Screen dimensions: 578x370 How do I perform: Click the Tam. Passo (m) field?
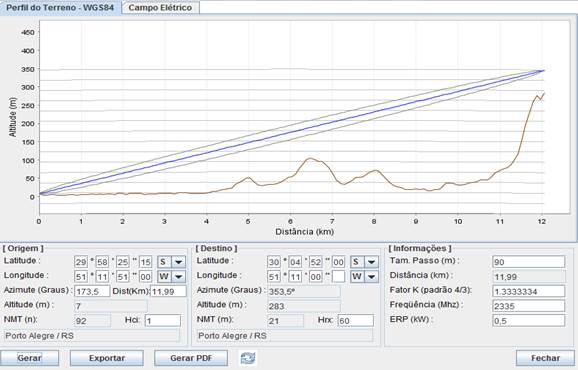click(x=529, y=262)
